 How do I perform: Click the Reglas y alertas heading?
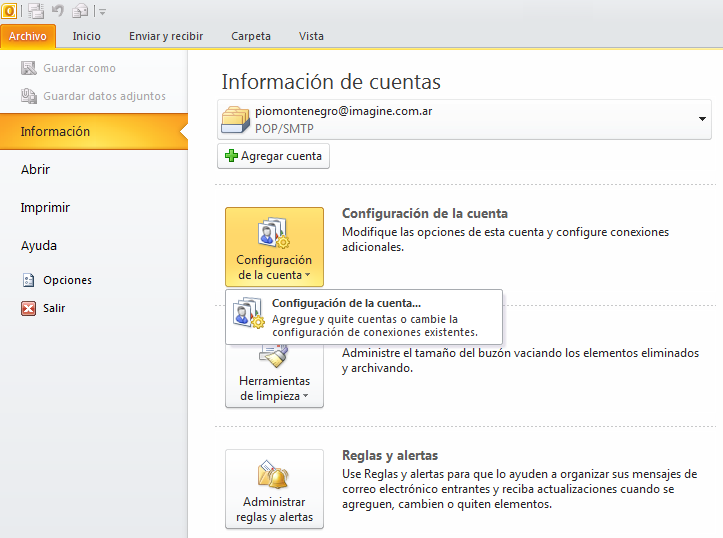tap(390, 455)
